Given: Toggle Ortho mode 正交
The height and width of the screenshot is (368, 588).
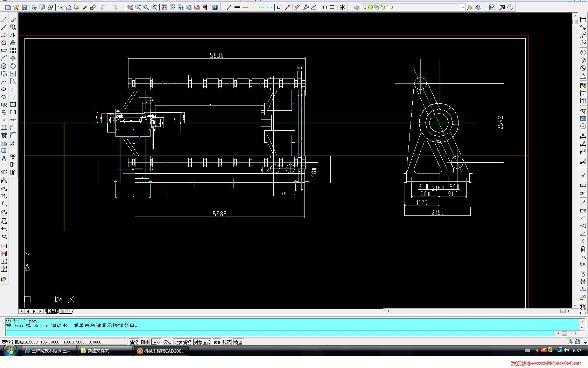Looking at the screenshot, I should 156,342.
